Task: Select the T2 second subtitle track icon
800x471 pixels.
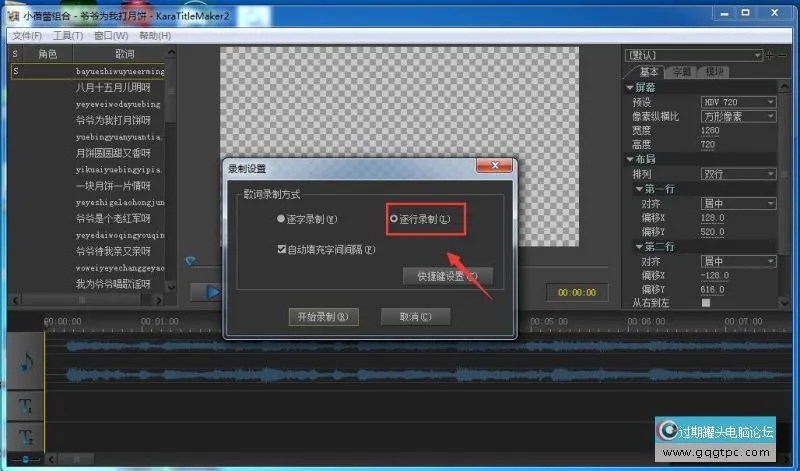Action: point(25,436)
